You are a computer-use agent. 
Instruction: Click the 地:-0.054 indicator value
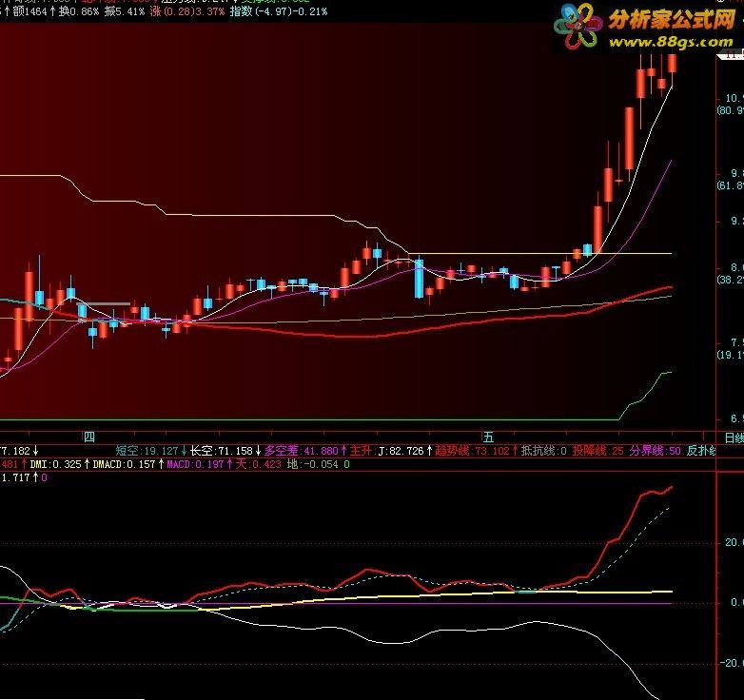314,464
